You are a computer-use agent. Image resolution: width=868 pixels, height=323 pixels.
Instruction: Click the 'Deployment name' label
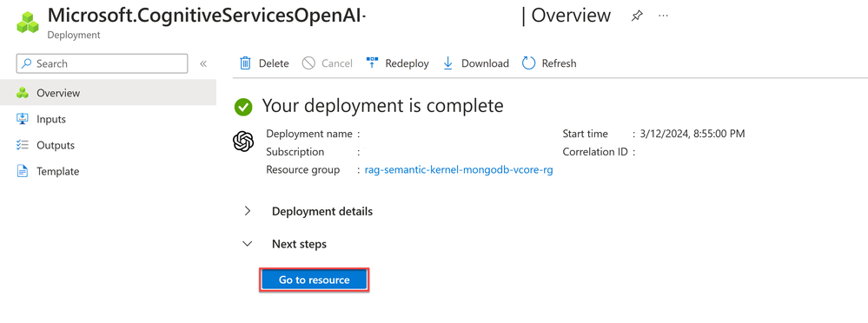coord(309,134)
